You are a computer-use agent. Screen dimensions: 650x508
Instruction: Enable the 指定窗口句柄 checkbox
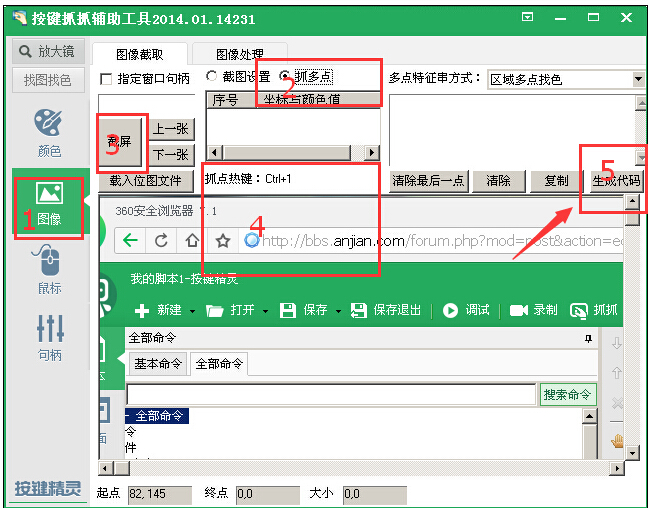[x=106, y=79]
